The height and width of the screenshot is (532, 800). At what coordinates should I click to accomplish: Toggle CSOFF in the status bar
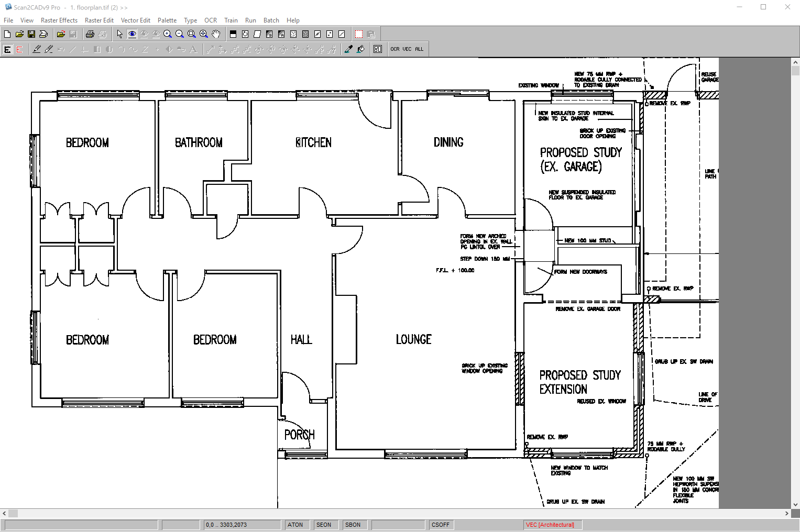[x=441, y=524]
